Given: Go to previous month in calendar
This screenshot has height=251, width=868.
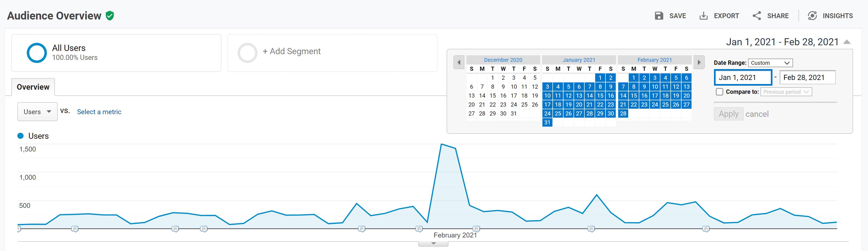Looking at the screenshot, I should pos(459,62).
